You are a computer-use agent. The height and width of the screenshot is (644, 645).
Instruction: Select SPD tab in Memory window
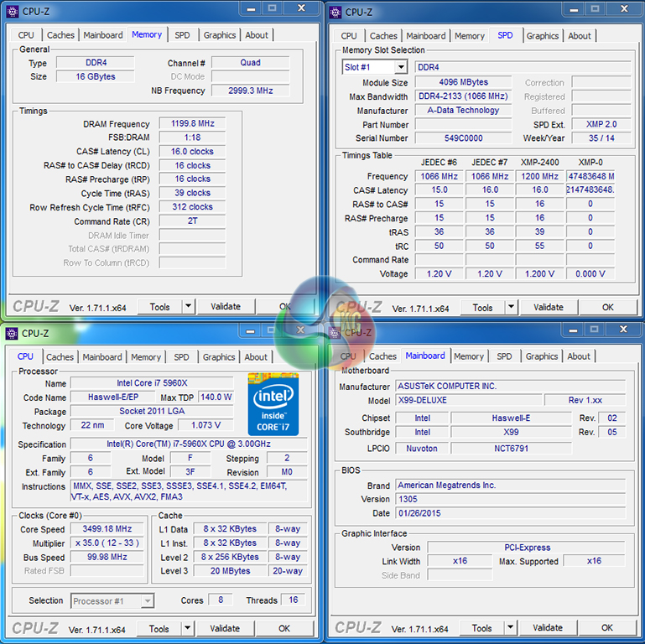(182, 35)
